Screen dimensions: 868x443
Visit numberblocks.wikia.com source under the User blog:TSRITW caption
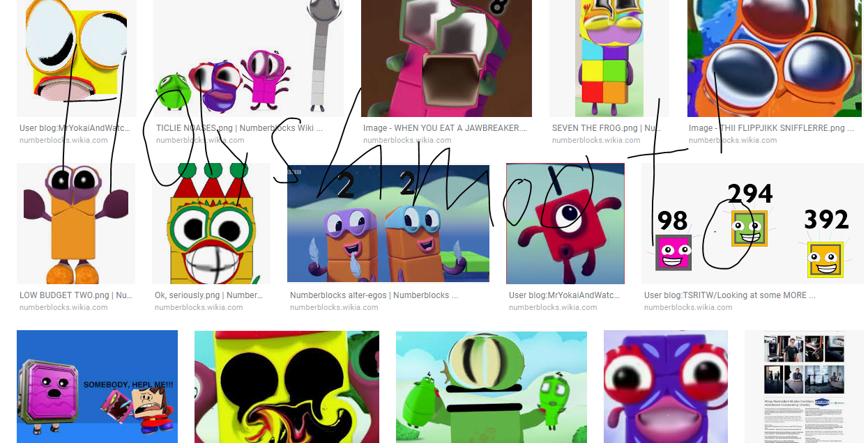pos(688,307)
